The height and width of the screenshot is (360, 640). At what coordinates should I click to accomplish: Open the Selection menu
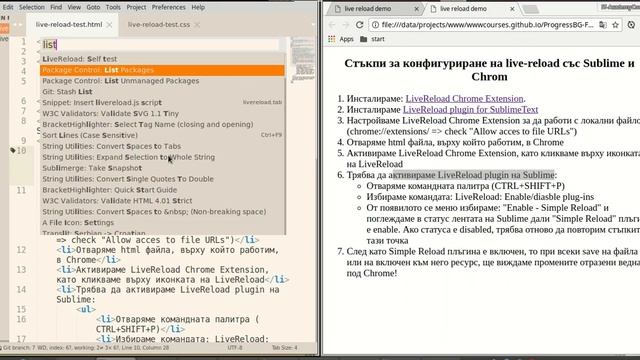tap(31, 7)
